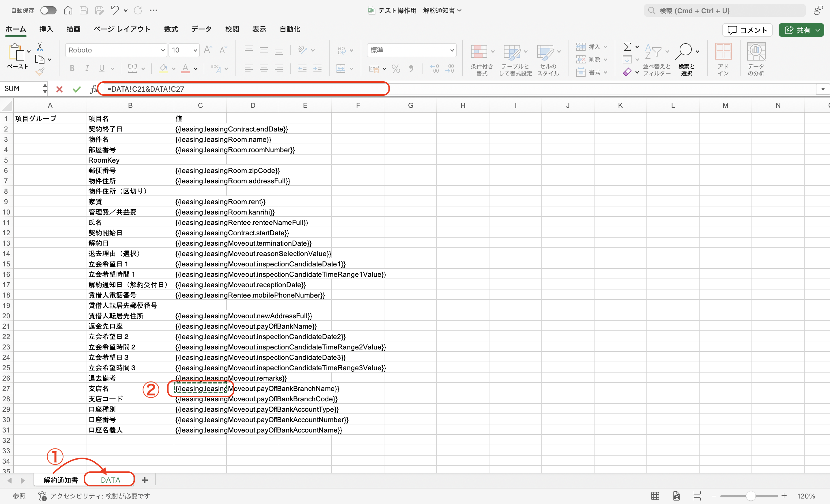Switch to the 挿入 ribbon tab
Image resolution: width=830 pixels, height=504 pixels.
[x=46, y=29]
